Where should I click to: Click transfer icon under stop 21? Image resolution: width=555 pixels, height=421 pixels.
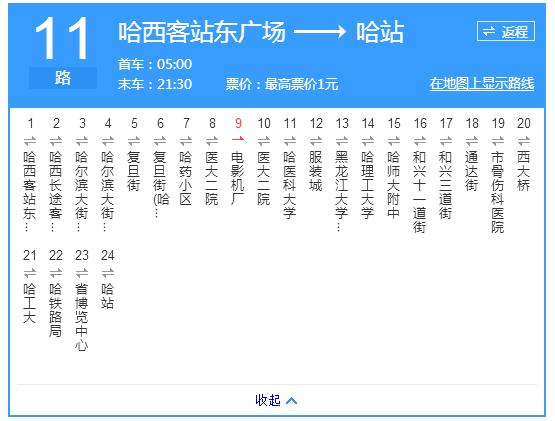(30, 273)
